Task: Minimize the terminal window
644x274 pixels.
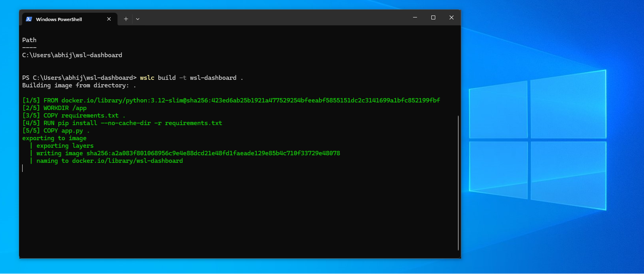Action: (x=415, y=17)
